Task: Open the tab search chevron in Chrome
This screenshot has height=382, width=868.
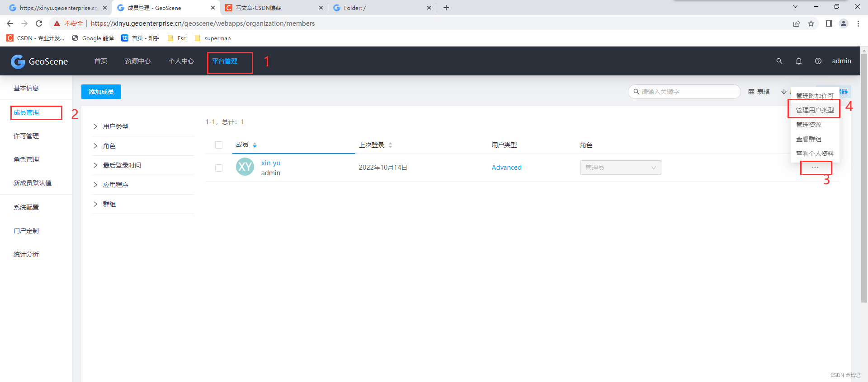Action: pos(795,6)
